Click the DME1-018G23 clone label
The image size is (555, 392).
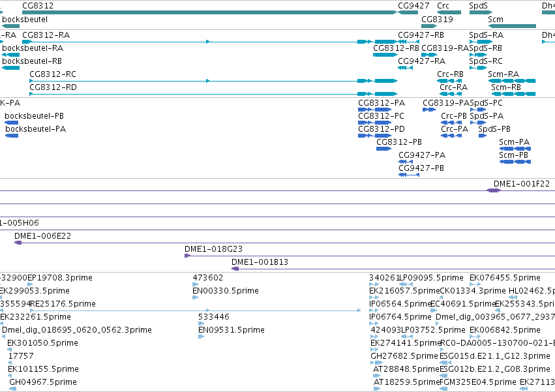[213, 249]
